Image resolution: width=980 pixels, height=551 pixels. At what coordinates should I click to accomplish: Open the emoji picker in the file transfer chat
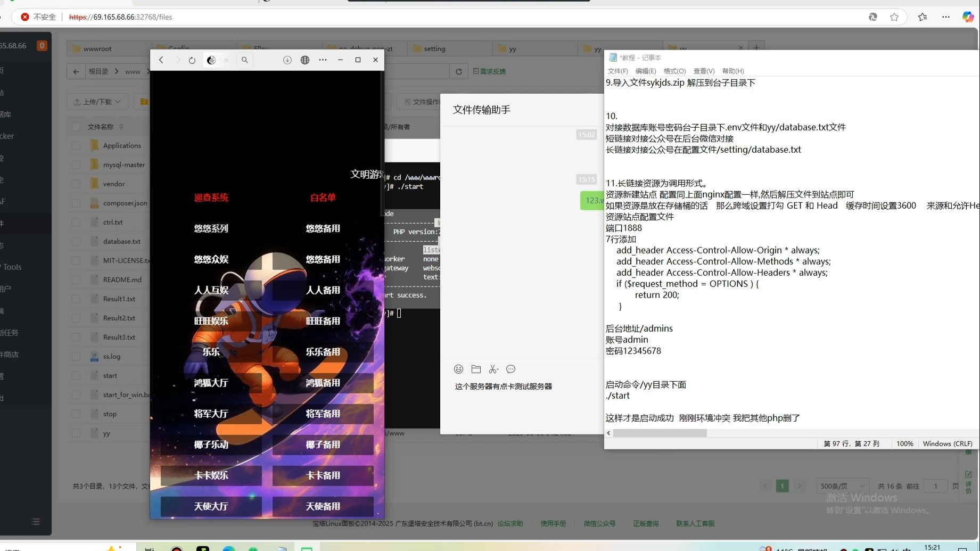tap(459, 369)
